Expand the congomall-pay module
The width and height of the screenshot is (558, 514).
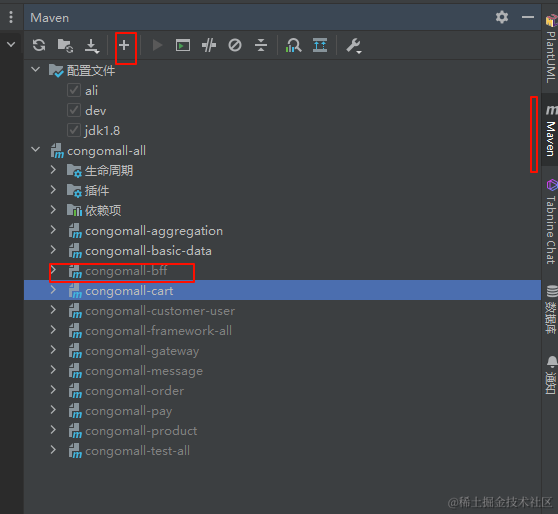tap(53, 410)
